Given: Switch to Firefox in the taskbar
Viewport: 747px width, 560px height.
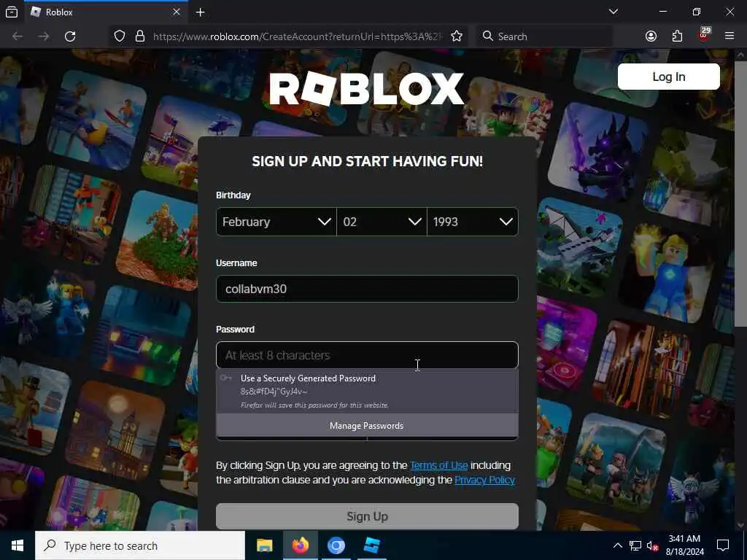Looking at the screenshot, I should point(300,545).
